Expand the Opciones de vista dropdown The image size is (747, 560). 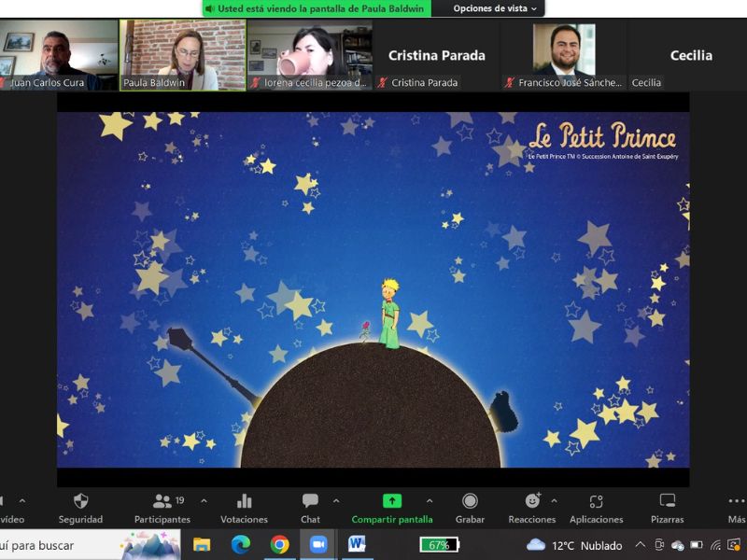tap(494, 8)
